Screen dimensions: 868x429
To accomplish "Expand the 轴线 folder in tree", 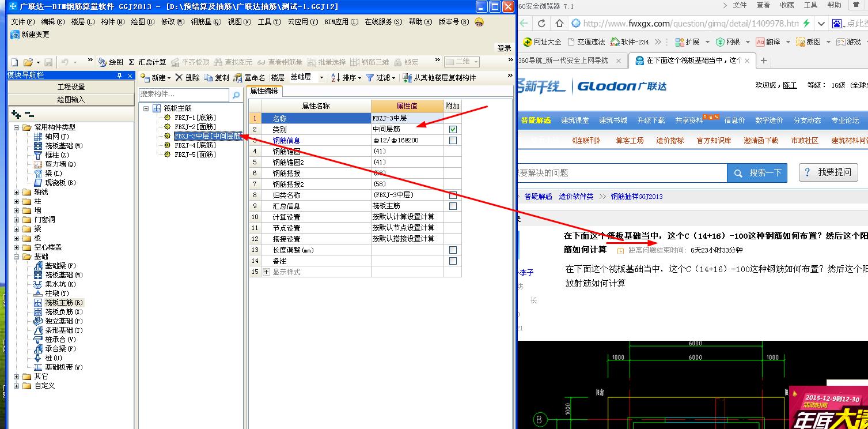I will click(x=17, y=192).
